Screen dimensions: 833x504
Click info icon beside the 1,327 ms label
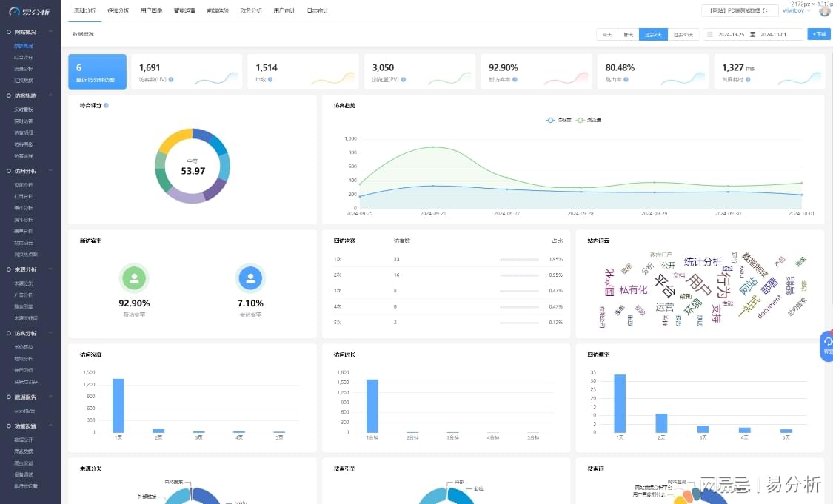748,80
